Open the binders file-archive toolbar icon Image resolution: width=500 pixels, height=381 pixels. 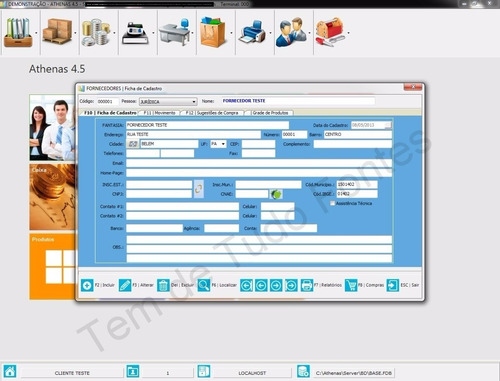point(18,32)
